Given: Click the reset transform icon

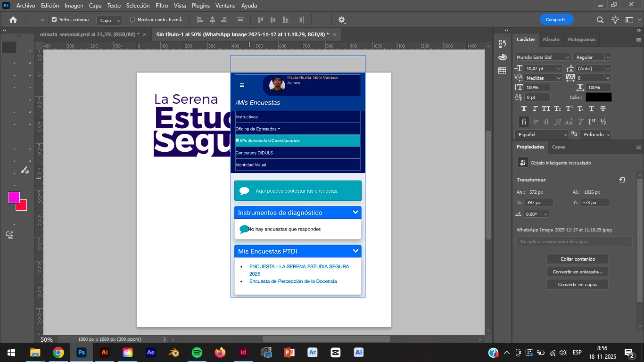Looking at the screenshot, I should [x=622, y=180].
